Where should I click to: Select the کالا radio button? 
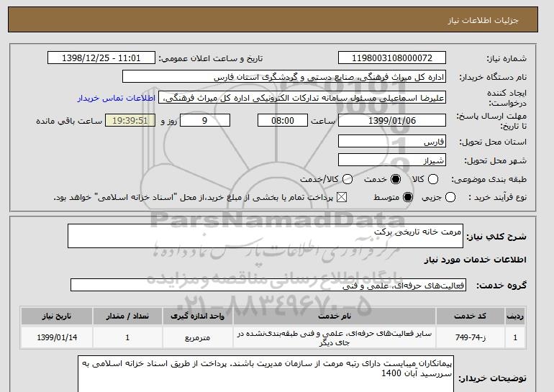(433, 179)
